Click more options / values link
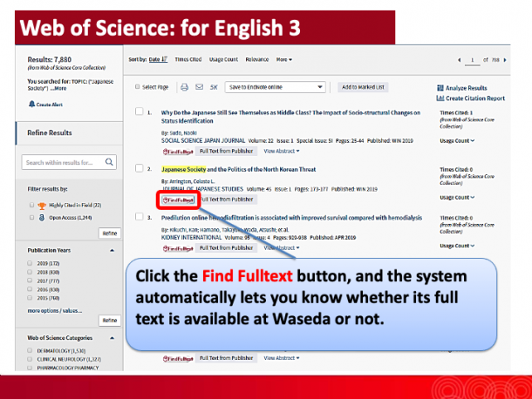This screenshot has width=532, height=399. click(x=55, y=310)
